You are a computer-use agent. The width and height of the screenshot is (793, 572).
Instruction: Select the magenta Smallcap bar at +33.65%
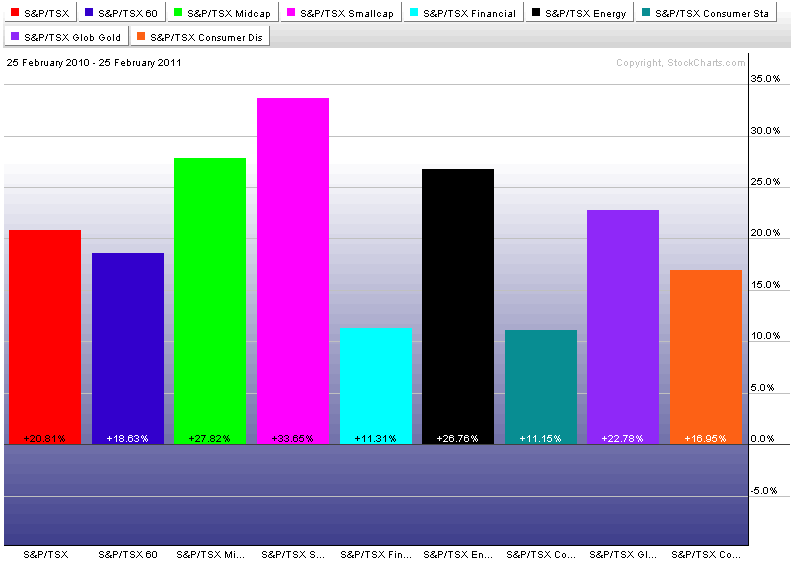293,270
